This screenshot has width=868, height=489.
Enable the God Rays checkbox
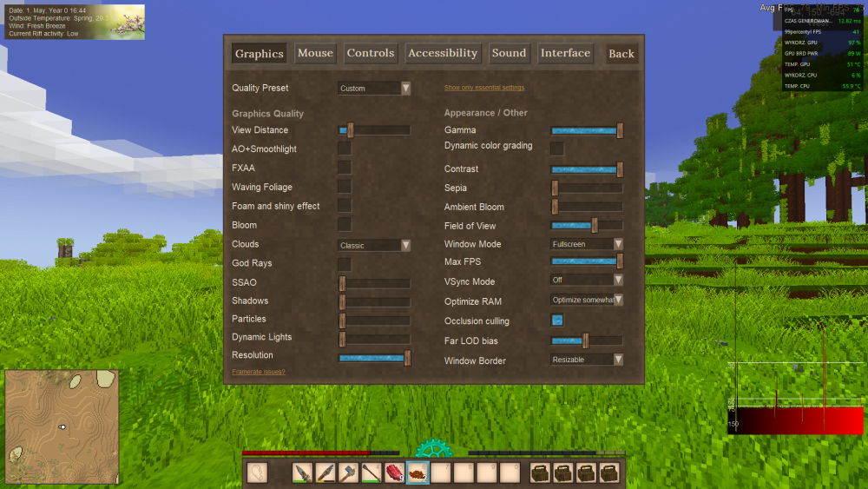coord(345,263)
